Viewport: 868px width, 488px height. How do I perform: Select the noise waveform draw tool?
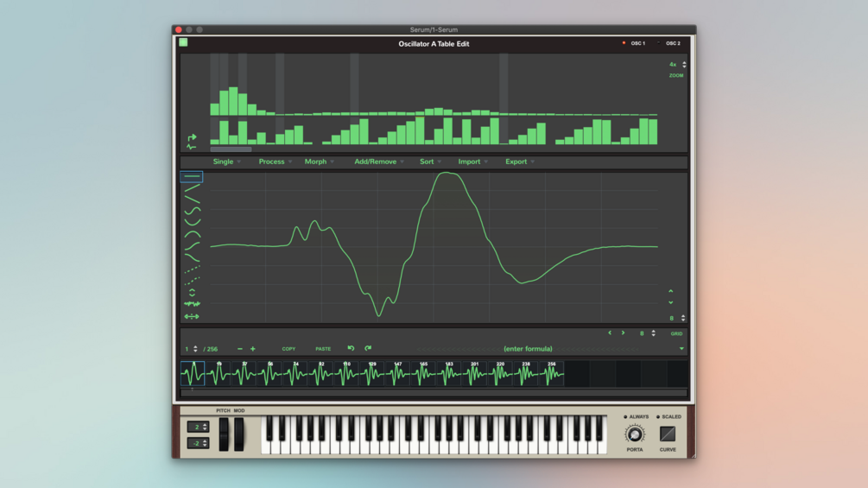(192, 304)
